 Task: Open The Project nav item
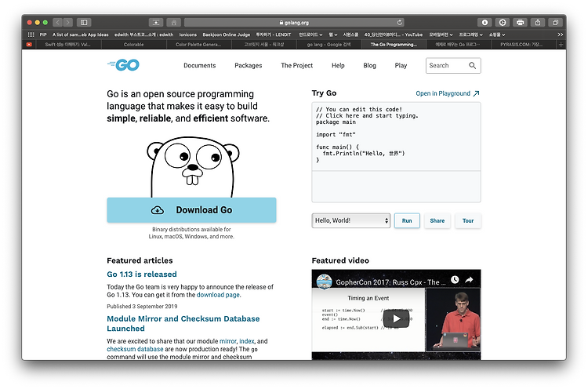point(297,66)
